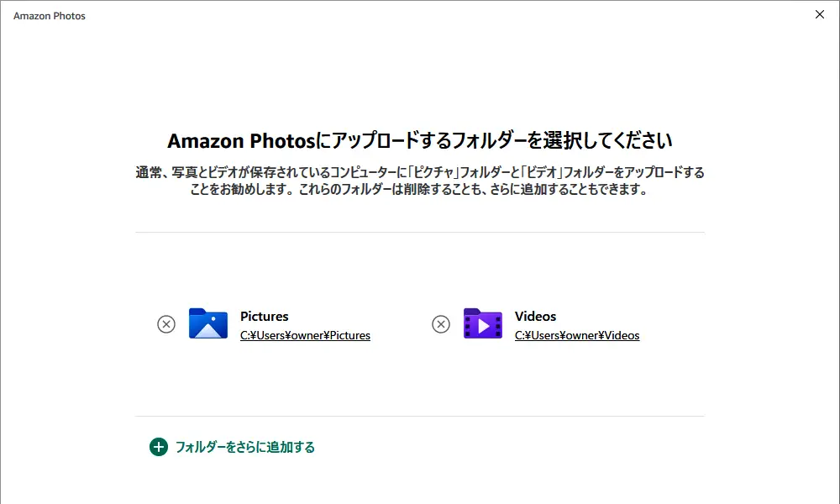Click the green plus icon to add folder
Viewport: 840px width, 504px height.
coord(159,447)
